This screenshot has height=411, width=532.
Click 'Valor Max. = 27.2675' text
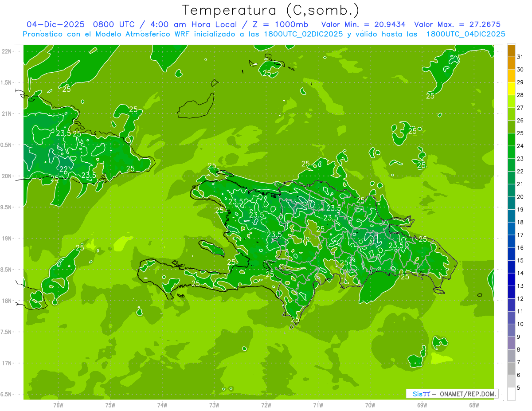coord(457,24)
